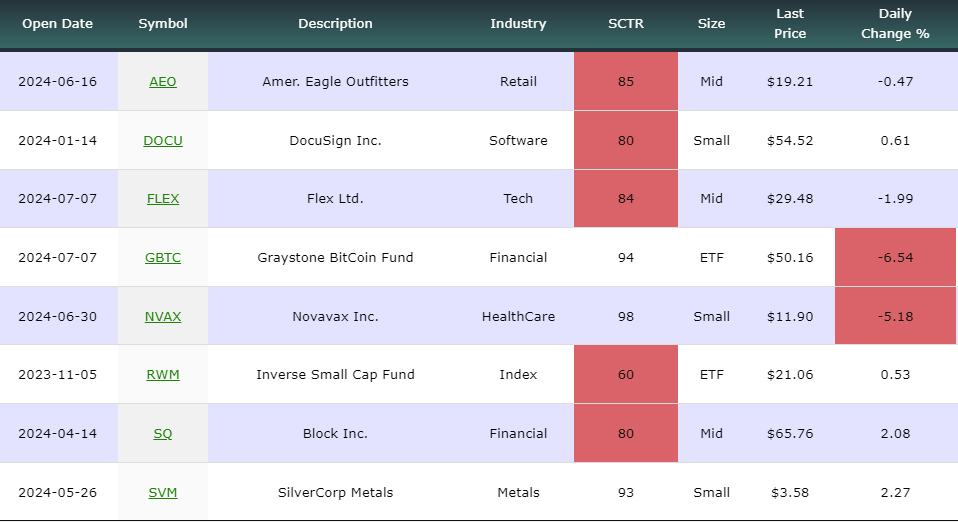Click the Small size cell for SVM
The image size is (958, 522).
pos(711,492)
